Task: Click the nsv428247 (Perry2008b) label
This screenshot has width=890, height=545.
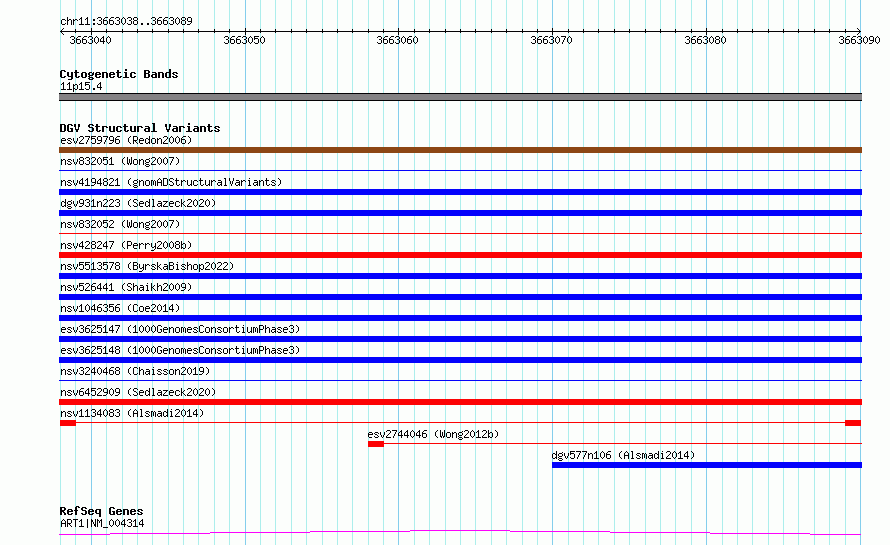Action: tap(126, 245)
